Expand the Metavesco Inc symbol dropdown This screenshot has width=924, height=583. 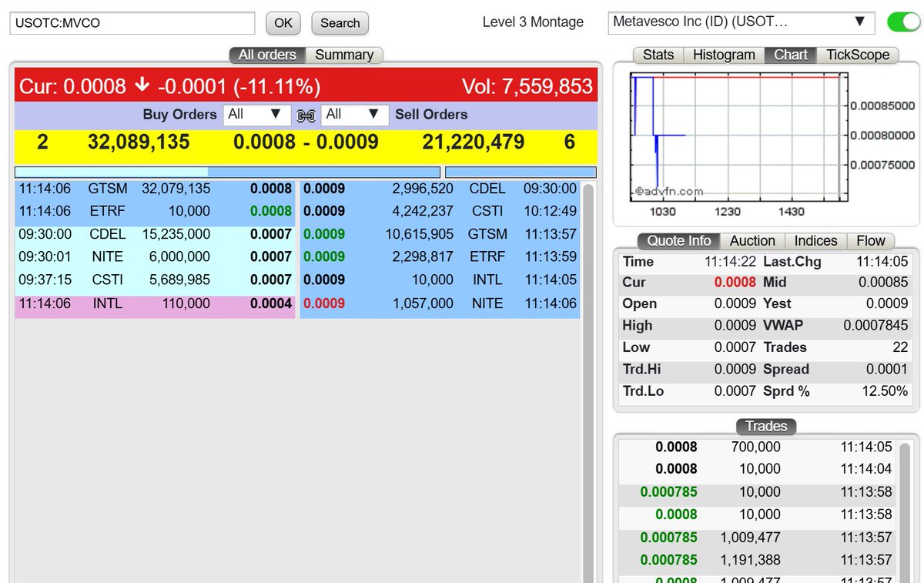click(742, 22)
